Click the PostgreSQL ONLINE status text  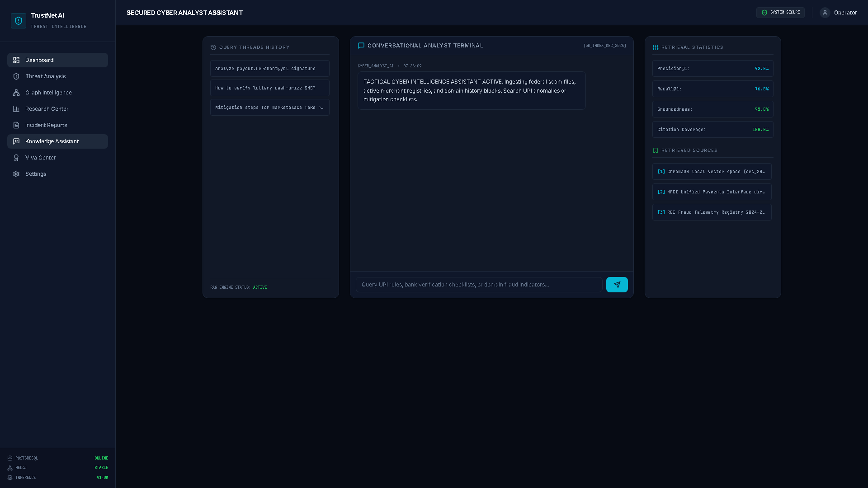101,458
